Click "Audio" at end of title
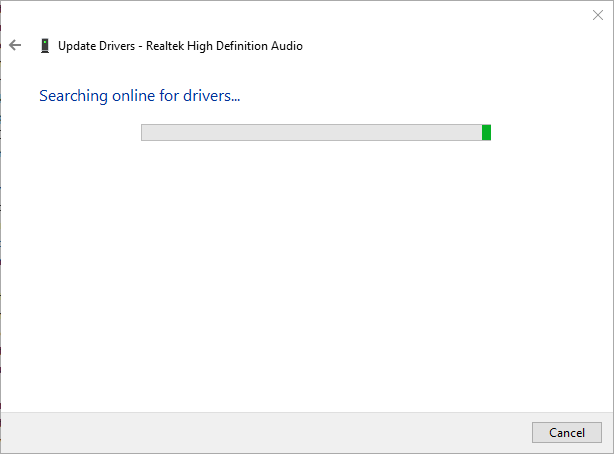 [286, 45]
